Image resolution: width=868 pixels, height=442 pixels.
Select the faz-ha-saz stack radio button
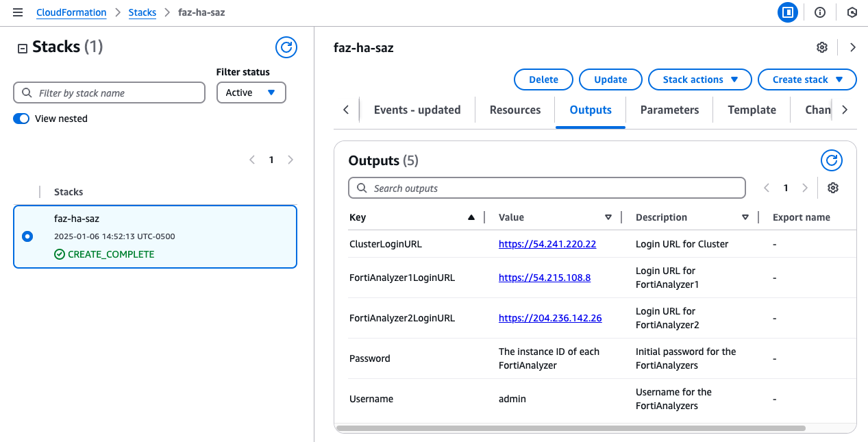(x=27, y=236)
